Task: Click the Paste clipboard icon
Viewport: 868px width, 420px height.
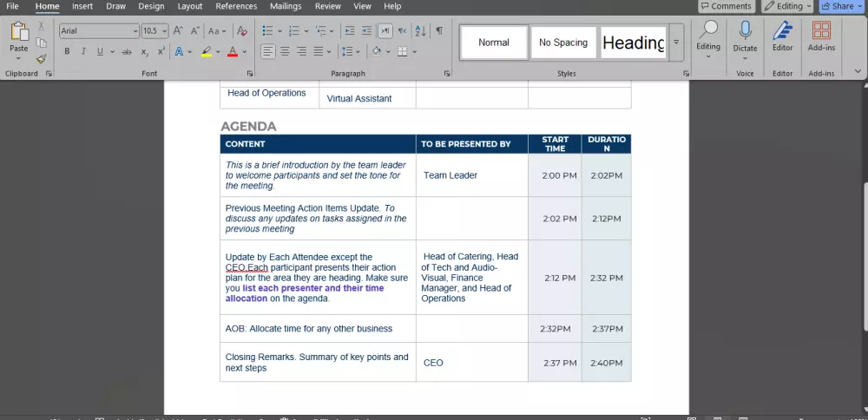Action: pos(19,31)
